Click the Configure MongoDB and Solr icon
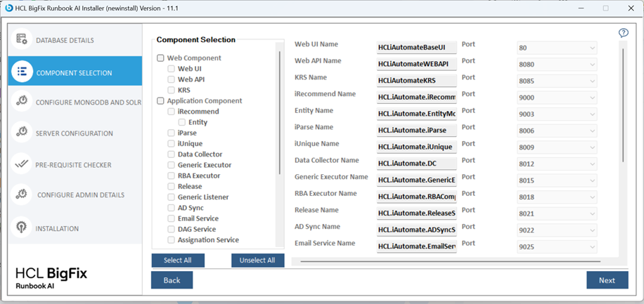 click(22, 101)
